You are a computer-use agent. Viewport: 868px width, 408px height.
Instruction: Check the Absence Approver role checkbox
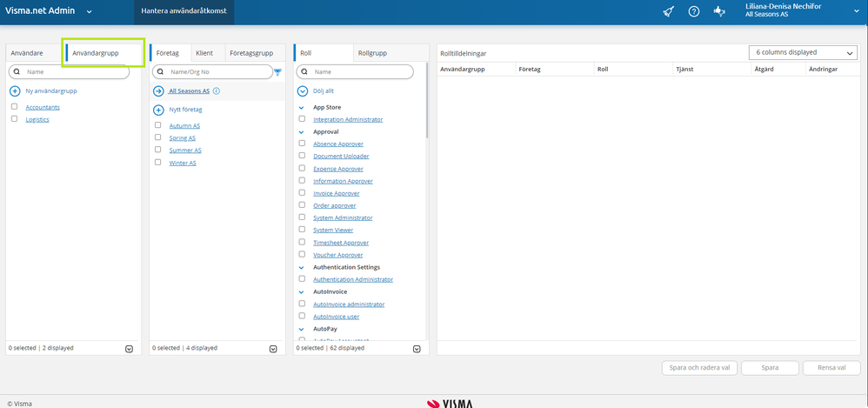302,144
